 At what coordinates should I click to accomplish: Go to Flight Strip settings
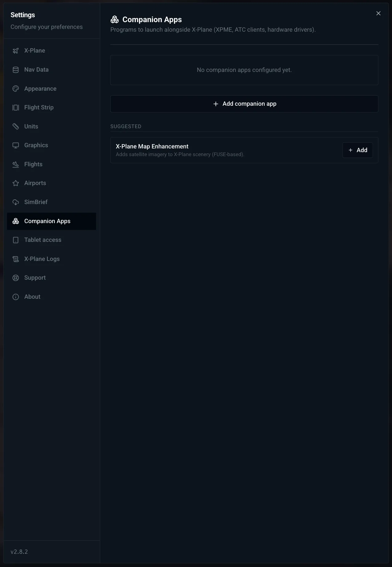[x=52, y=108]
